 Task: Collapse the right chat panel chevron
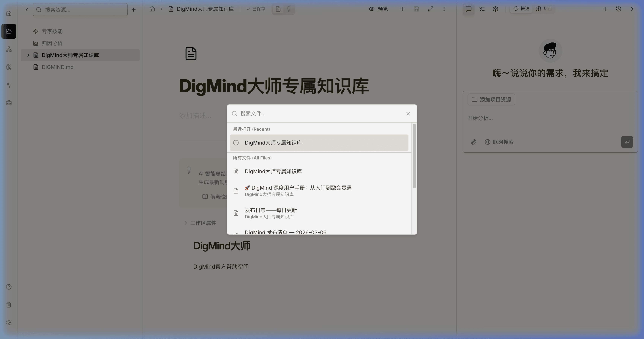[x=632, y=9]
